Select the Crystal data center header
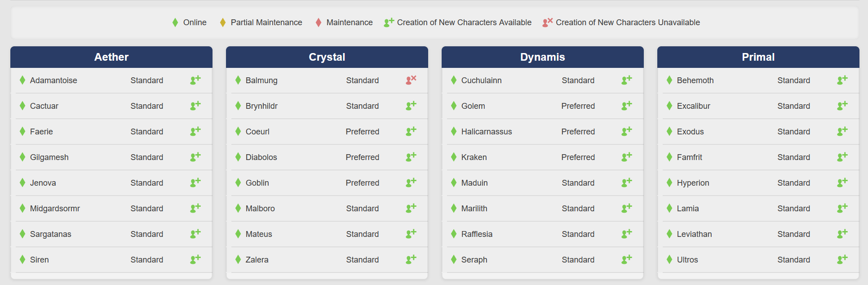The height and width of the screenshot is (285, 868). (327, 57)
